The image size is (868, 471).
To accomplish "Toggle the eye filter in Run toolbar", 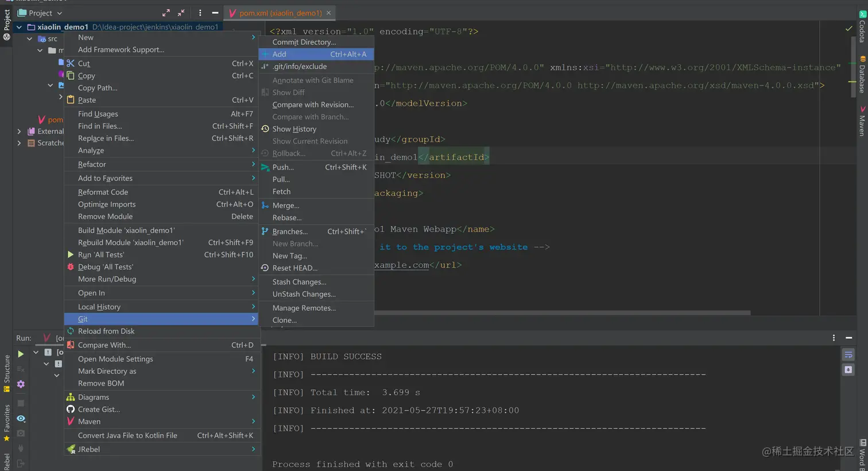I will click(x=21, y=419).
